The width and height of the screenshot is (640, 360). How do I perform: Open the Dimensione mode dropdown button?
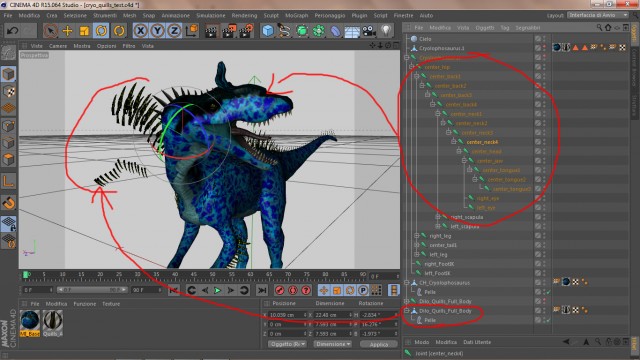[332, 344]
